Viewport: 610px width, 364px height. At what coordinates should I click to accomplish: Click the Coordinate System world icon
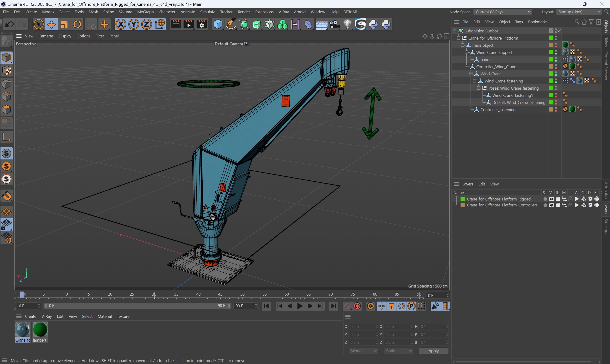tap(160, 24)
